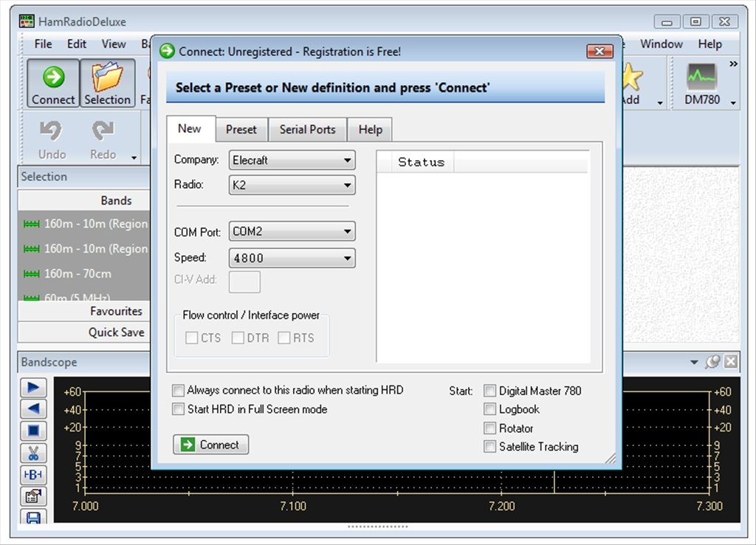Click the Bands header button
The width and height of the screenshot is (756, 545).
point(84,200)
